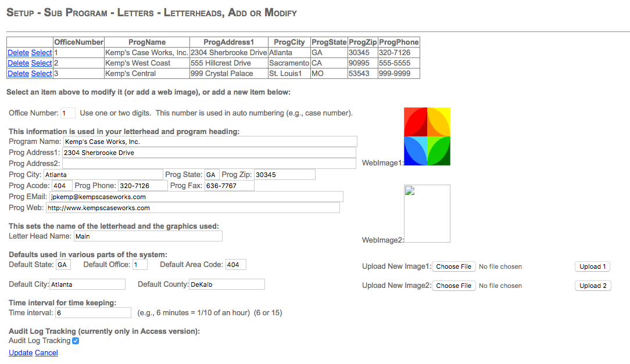
Task: Click the empty Prog Address2 field
Action: (209, 164)
